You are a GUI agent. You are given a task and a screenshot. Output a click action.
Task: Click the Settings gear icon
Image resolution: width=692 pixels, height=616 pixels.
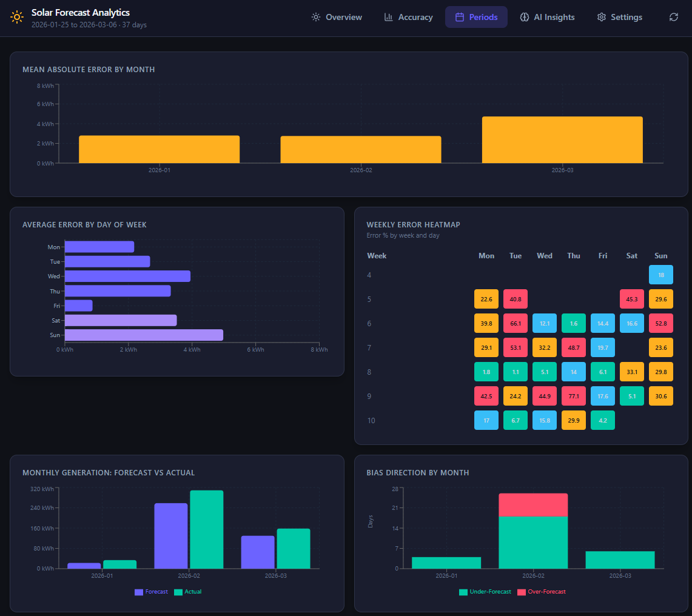(602, 17)
